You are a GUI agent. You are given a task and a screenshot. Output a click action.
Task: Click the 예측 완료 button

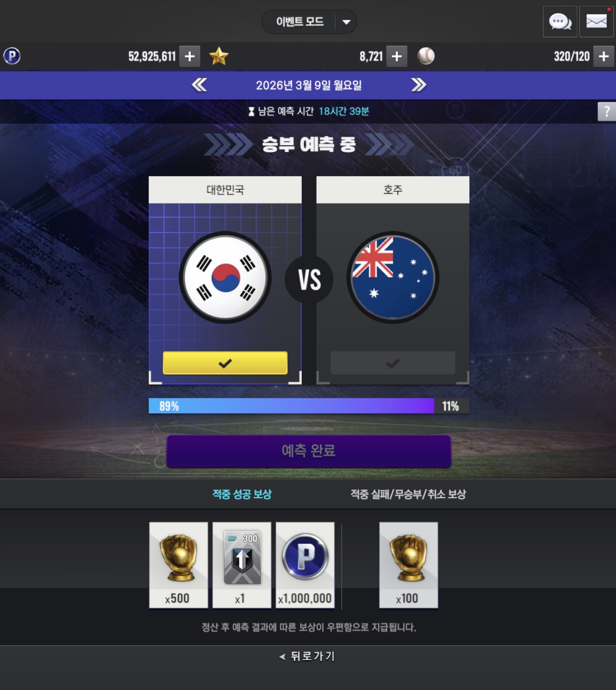click(309, 451)
